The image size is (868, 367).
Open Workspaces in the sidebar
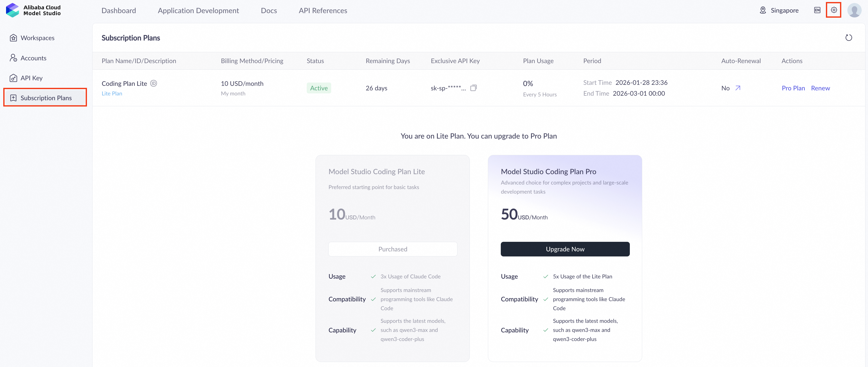[37, 38]
